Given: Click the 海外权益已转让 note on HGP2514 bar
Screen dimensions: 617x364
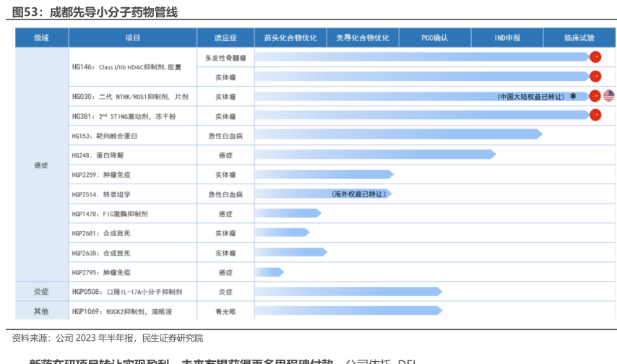Looking at the screenshot, I should [359, 194].
